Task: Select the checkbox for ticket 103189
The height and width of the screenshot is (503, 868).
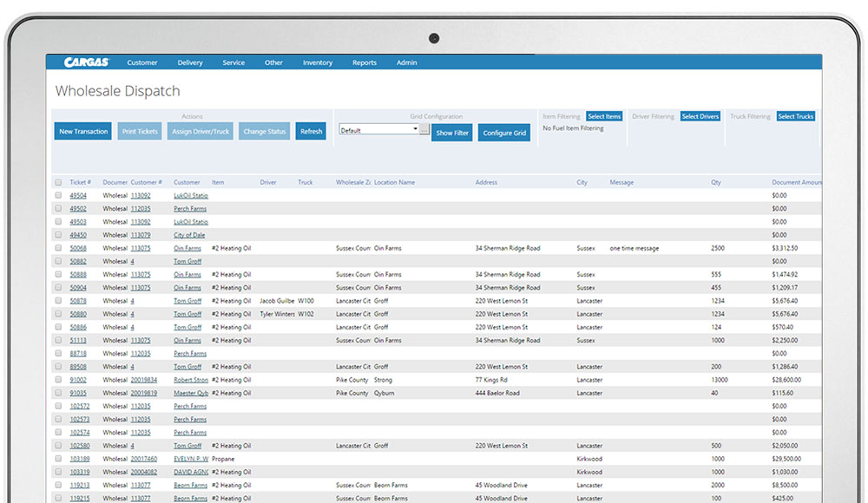Action: 58,459
